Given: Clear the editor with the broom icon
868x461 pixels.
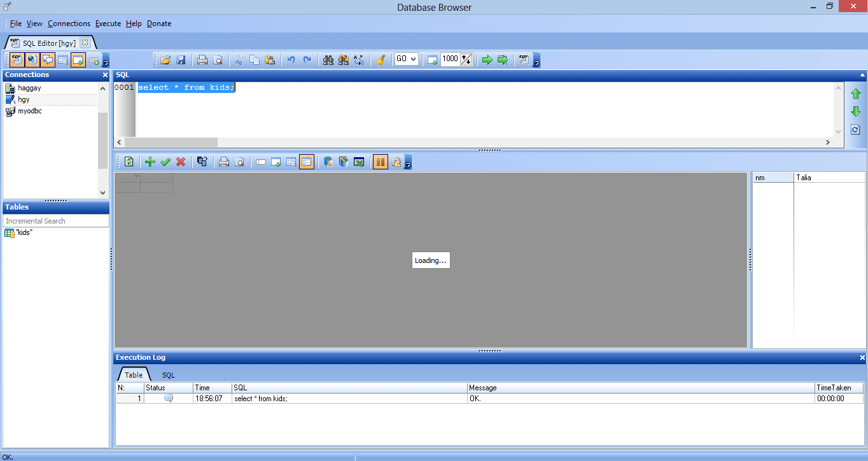Looking at the screenshot, I should (381, 60).
